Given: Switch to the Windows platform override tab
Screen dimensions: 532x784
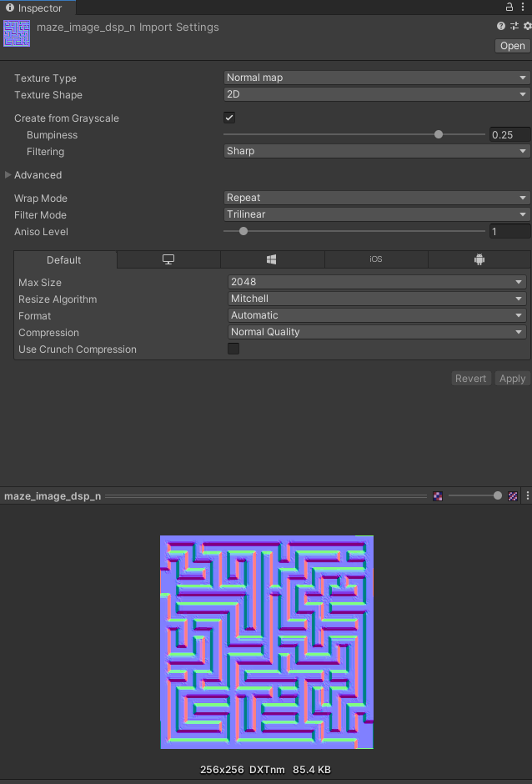Looking at the screenshot, I should click(272, 260).
